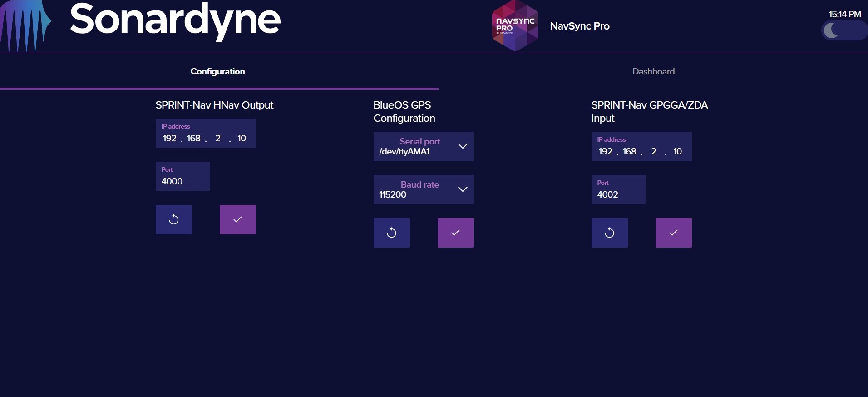Reset BlueOS GPS Configuration settings
The image size is (868, 397).
[x=391, y=233]
